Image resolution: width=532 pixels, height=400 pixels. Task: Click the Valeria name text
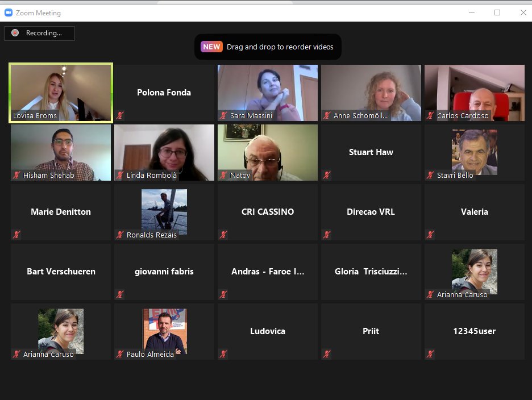[475, 212]
